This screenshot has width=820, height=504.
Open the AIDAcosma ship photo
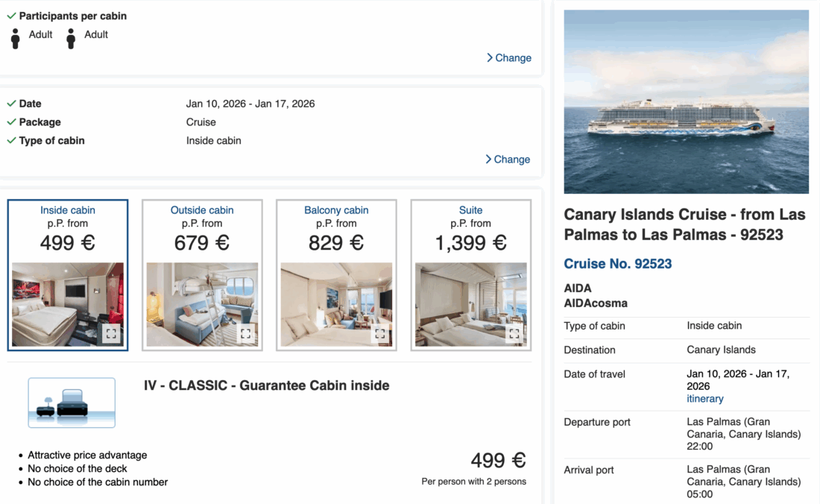(x=686, y=101)
